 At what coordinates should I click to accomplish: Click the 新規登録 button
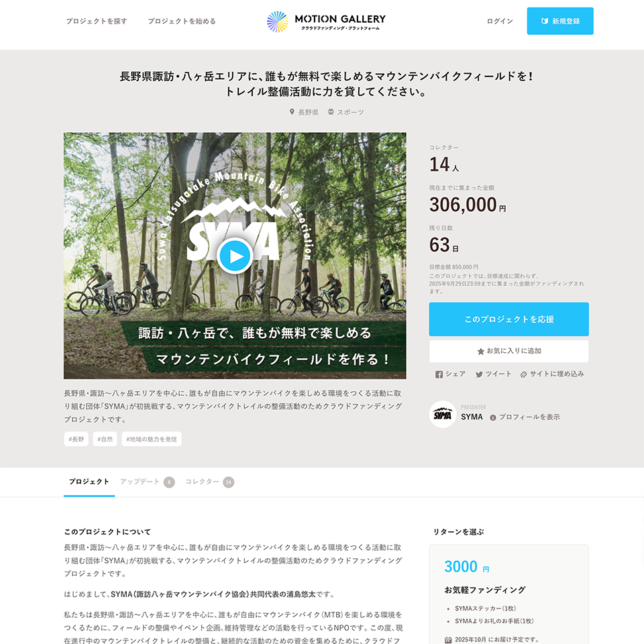pyautogui.click(x=559, y=21)
